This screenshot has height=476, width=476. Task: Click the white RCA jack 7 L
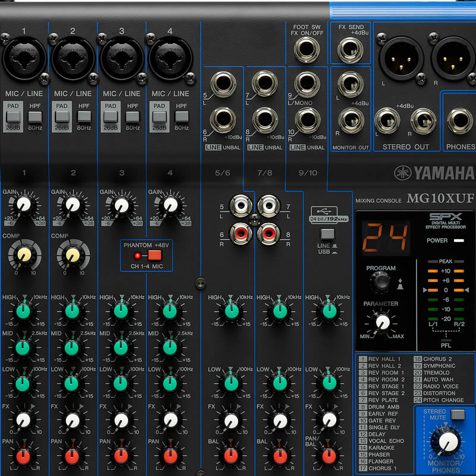(x=269, y=206)
